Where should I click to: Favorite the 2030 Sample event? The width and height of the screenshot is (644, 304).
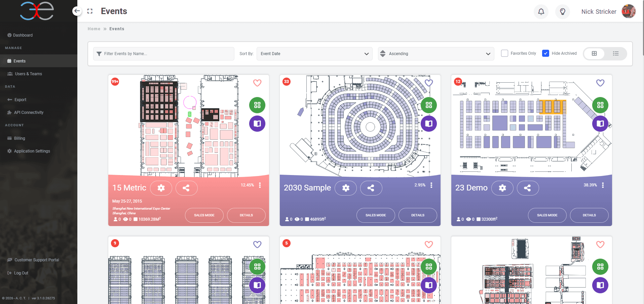click(x=429, y=83)
